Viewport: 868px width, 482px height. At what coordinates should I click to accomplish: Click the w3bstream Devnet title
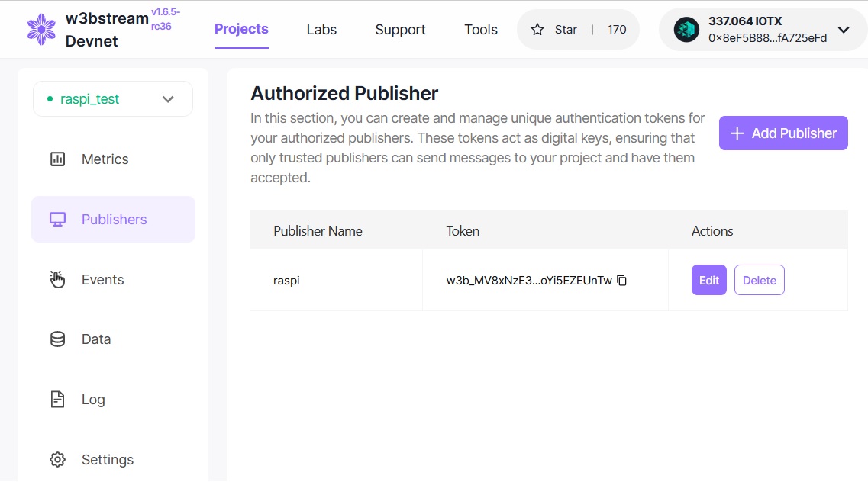pos(106,30)
